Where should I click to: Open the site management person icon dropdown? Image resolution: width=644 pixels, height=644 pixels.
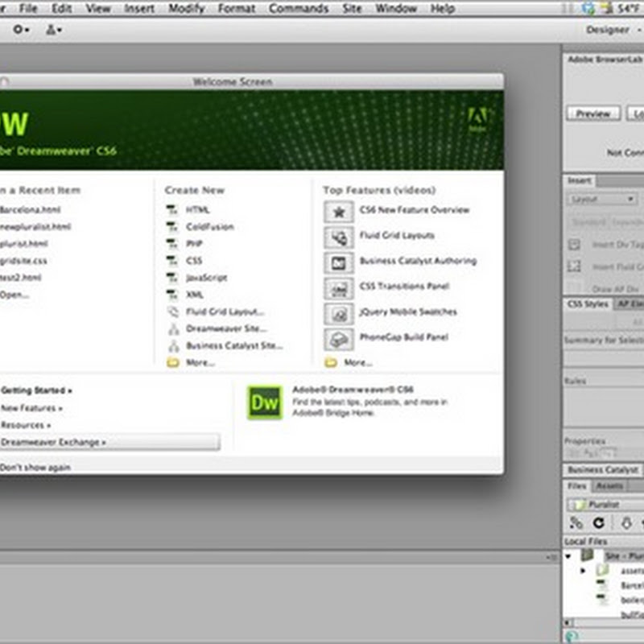coord(53,30)
